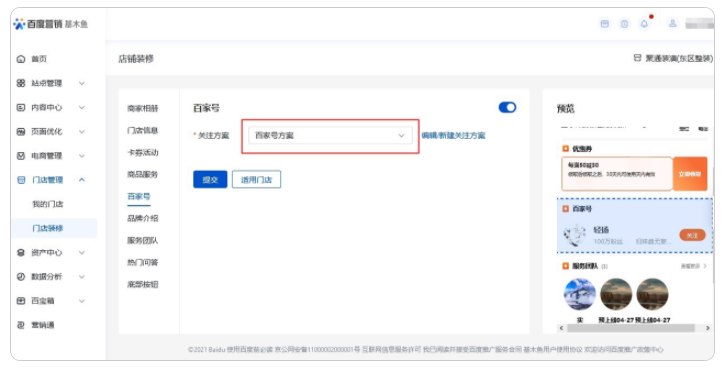
Task: Expand the 电商管理 menu chevron
Action: (x=82, y=156)
